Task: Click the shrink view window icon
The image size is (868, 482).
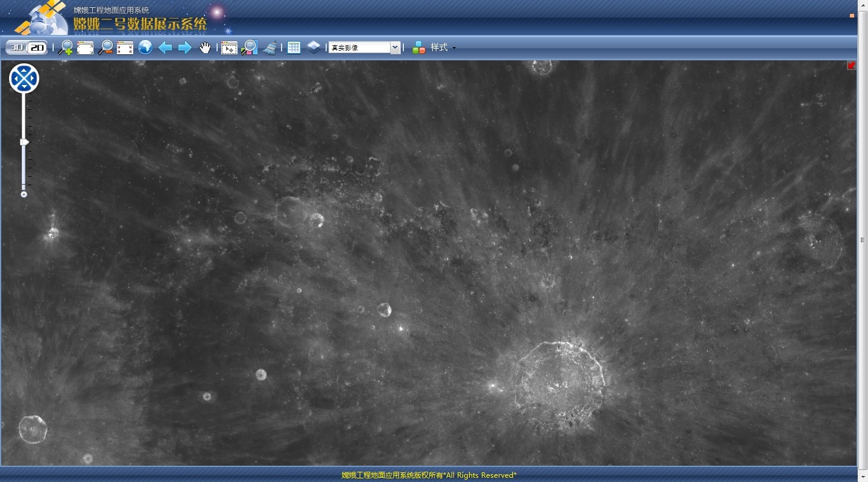Action: click(x=125, y=48)
